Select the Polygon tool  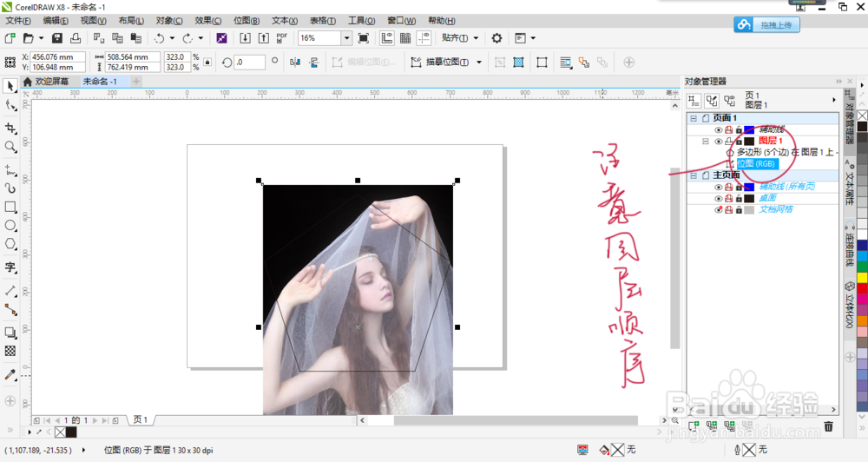click(x=10, y=244)
